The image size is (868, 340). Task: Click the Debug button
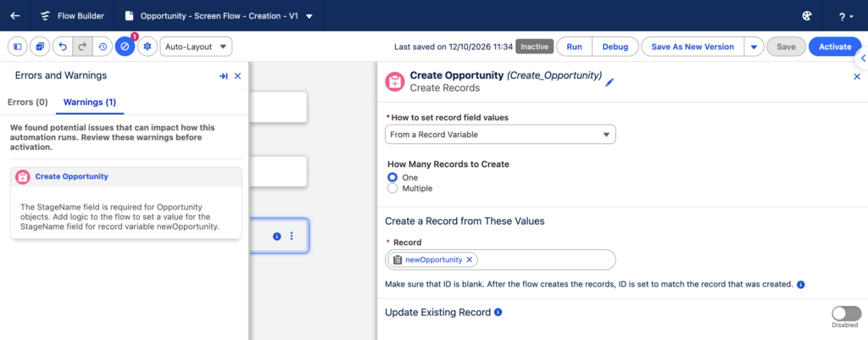pos(615,47)
